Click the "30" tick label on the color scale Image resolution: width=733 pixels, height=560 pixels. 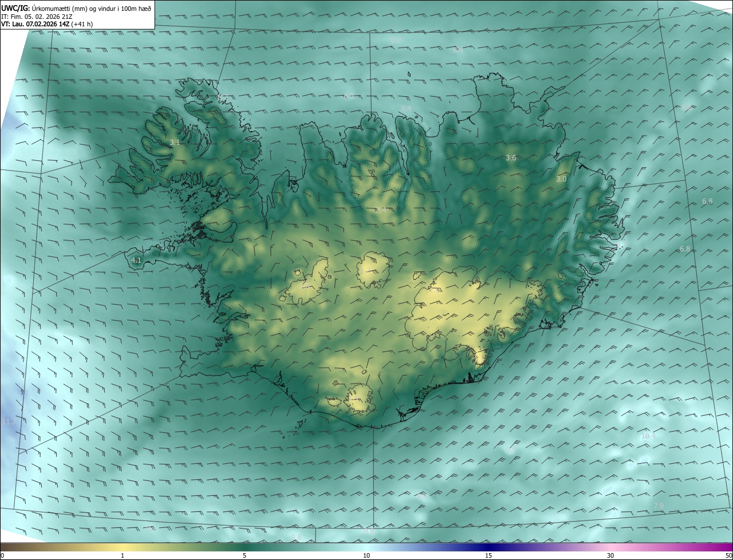coord(610,555)
